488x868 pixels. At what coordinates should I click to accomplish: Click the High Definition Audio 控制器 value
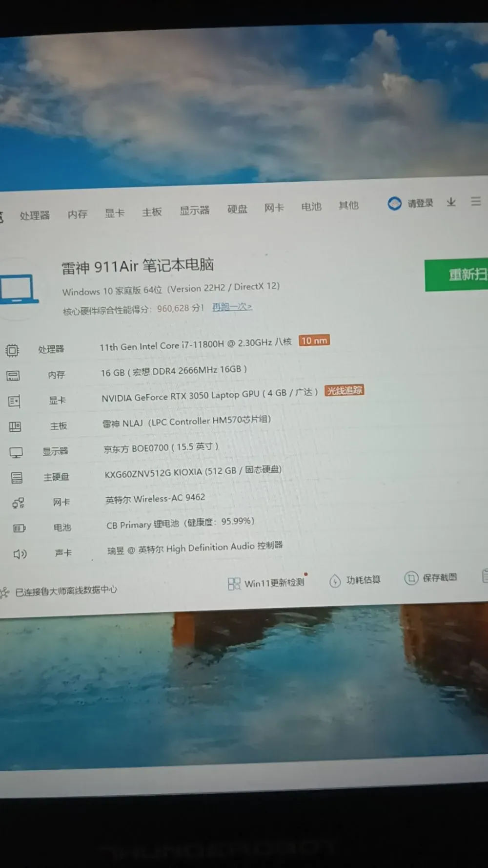pyautogui.click(x=195, y=548)
